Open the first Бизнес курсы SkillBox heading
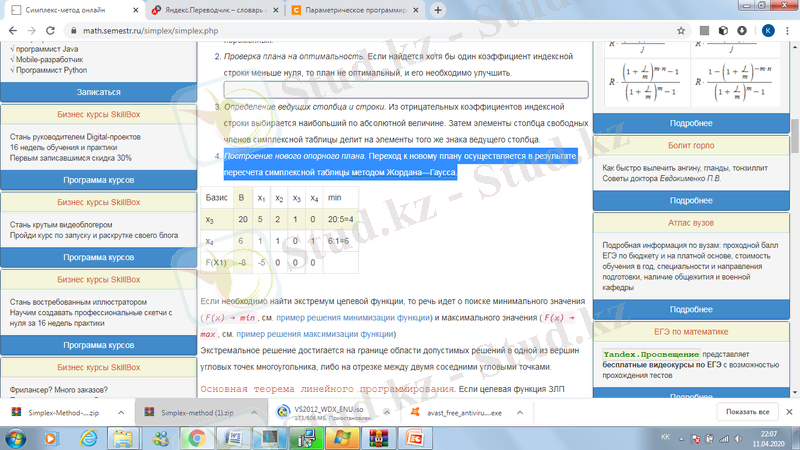800x450 pixels. click(x=98, y=114)
